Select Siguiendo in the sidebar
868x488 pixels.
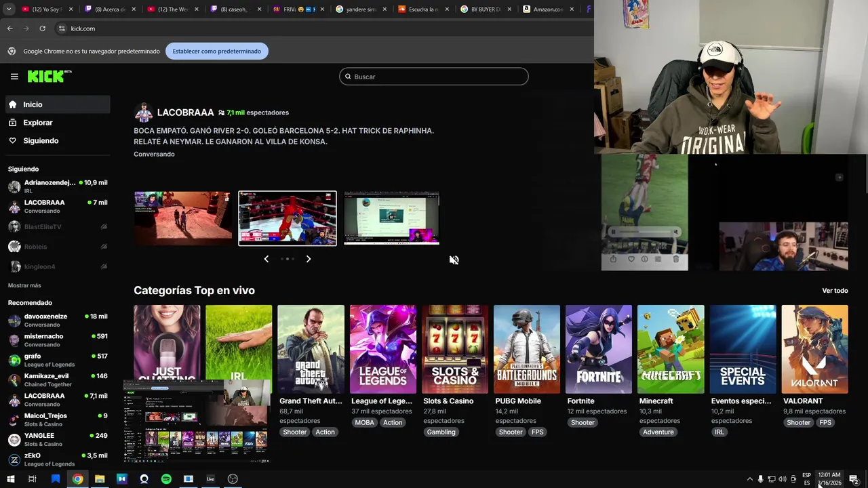(58, 140)
